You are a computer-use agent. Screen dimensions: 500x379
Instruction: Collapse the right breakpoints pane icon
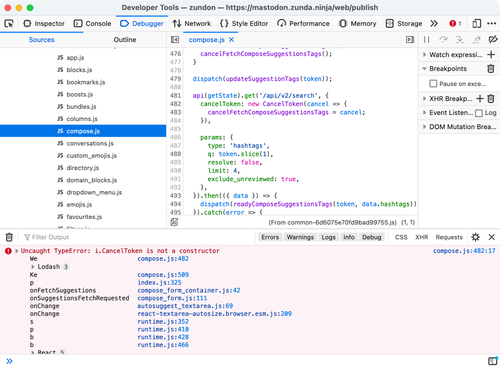(410, 40)
